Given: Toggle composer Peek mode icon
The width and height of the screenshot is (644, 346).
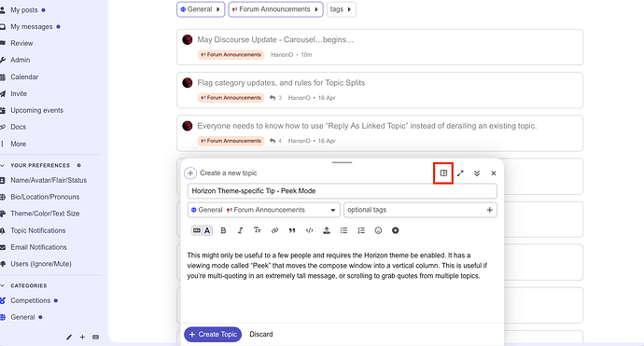Looking at the screenshot, I should (x=443, y=173).
